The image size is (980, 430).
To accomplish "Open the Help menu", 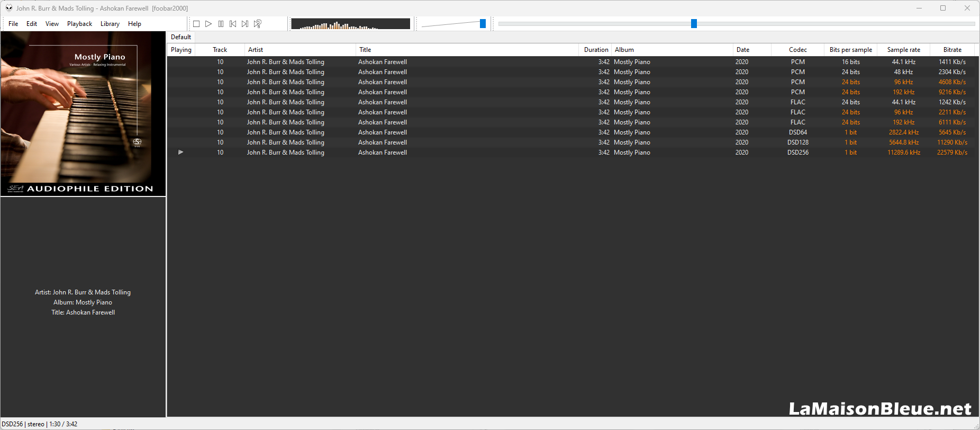I will click(x=134, y=24).
